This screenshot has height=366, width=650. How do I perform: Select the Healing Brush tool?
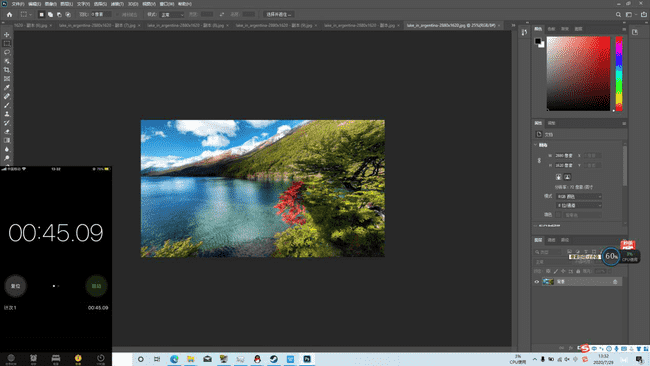[x=7, y=96]
